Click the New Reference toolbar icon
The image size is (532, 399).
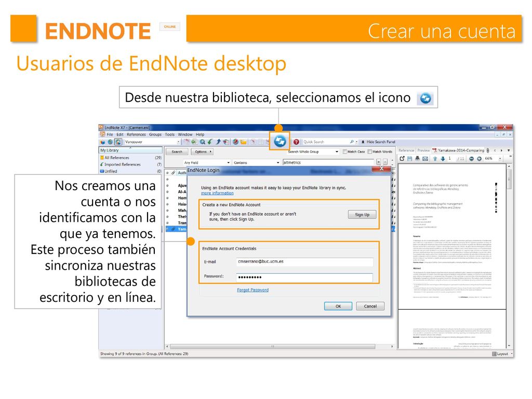coord(194,142)
